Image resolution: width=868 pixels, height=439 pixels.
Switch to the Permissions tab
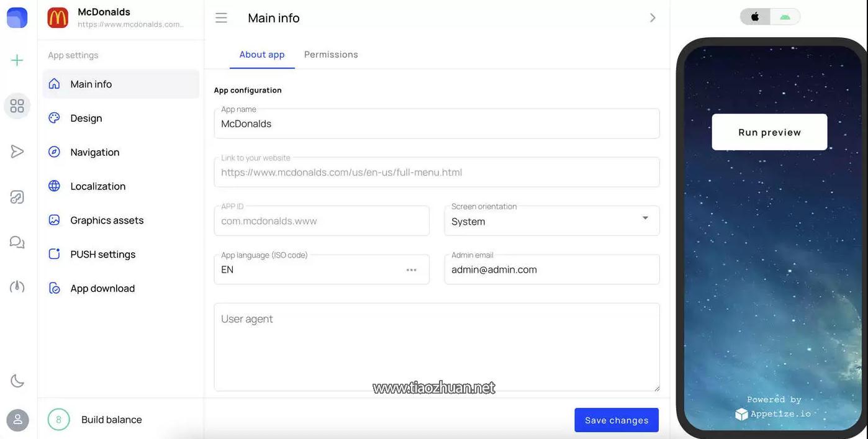click(x=331, y=55)
